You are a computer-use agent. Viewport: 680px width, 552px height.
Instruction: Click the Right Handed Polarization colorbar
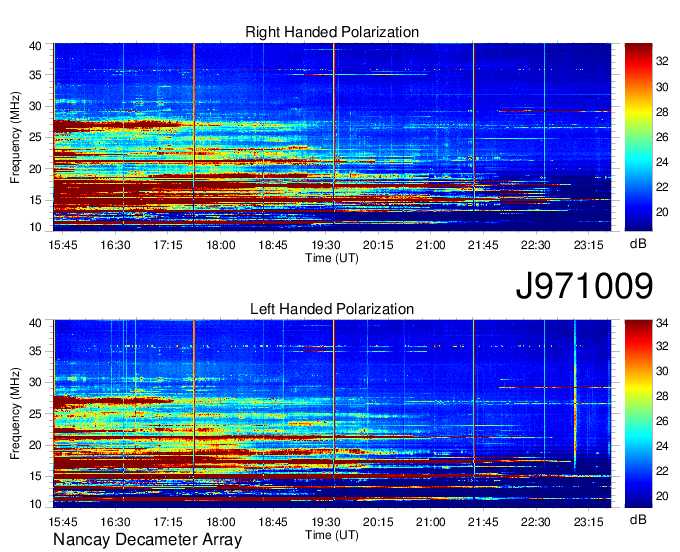pyautogui.click(x=638, y=137)
